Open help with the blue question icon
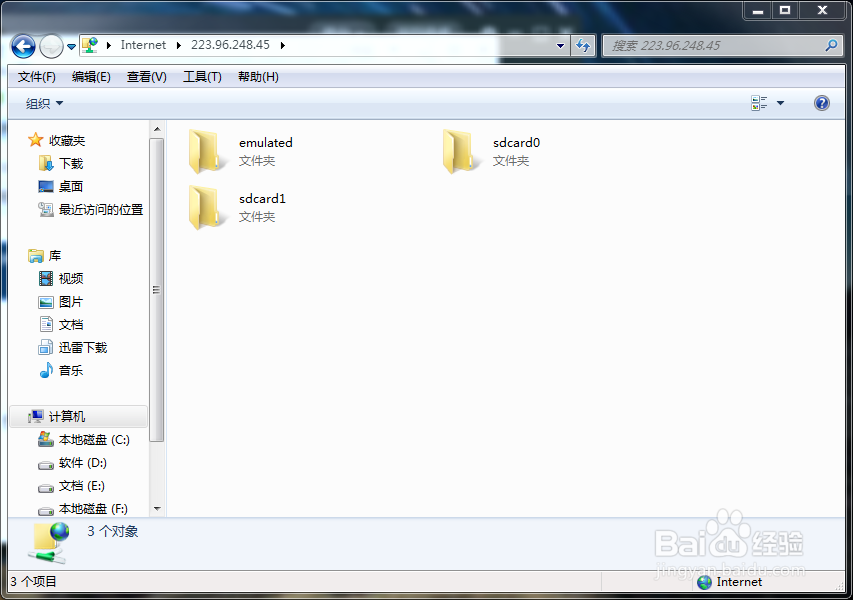This screenshot has width=853, height=600. click(821, 103)
